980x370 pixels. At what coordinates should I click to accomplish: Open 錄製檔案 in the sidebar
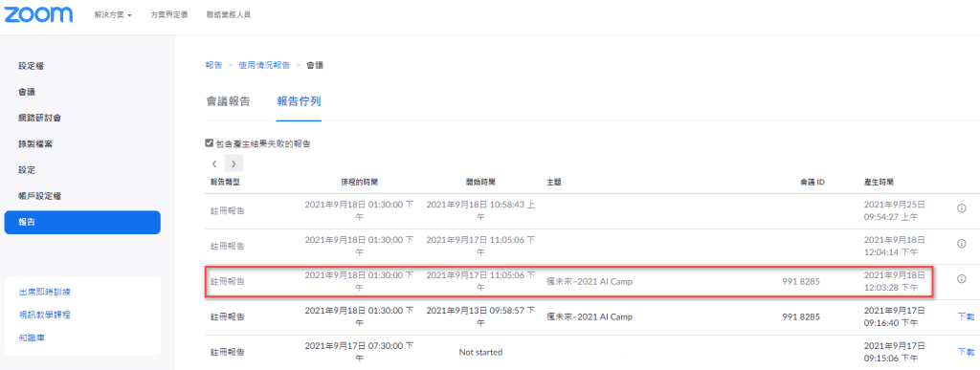(35, 144)
